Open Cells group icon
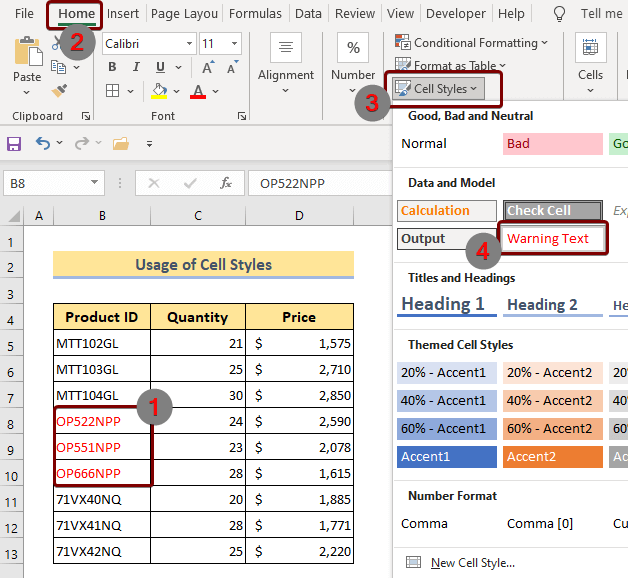This screenshot has width=628, height=578. [x=590, y=48]
